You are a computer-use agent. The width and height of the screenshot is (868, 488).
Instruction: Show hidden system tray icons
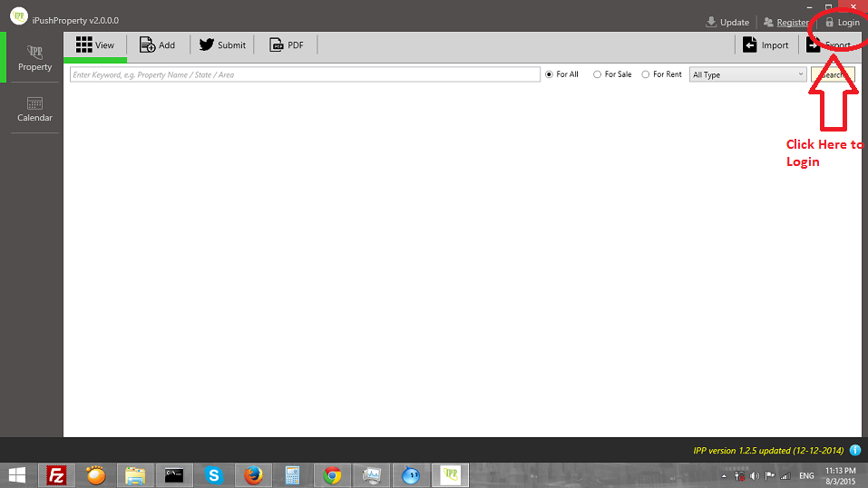point(724,476)
